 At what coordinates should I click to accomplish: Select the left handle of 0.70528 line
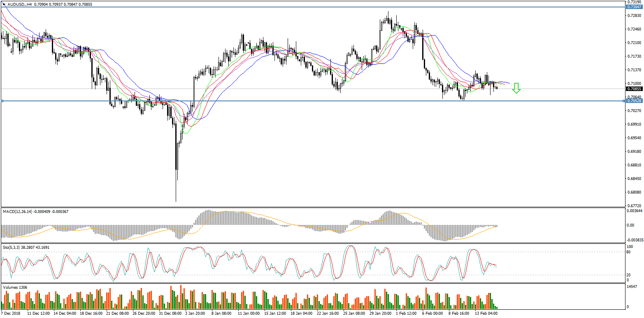coord(2,101)
